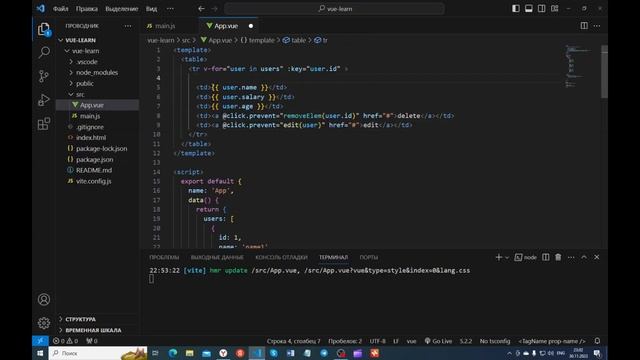Toggle the primary sidebar visibility
The image size is (640, 360).
[516, 9]
